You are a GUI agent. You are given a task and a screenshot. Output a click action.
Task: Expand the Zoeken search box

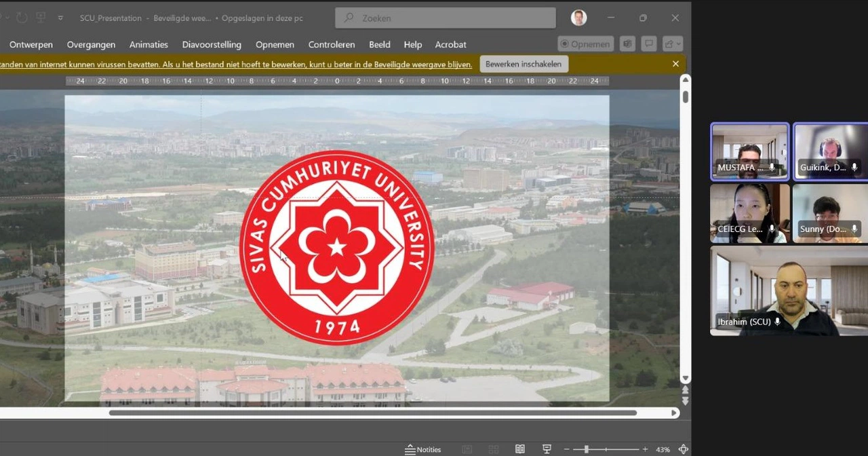(x=445, y=18)
